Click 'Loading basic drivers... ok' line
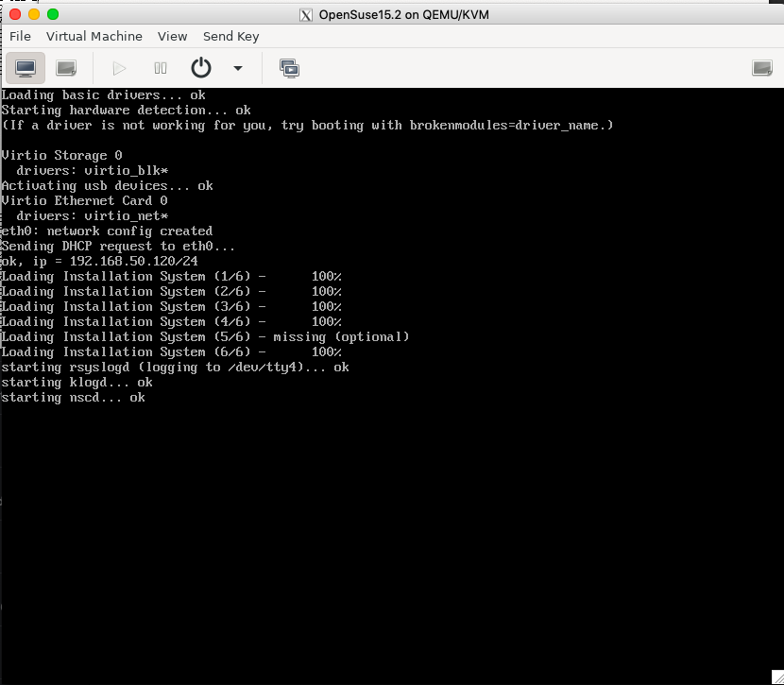The height and width of the screenshot is (685, 784). 103,95
